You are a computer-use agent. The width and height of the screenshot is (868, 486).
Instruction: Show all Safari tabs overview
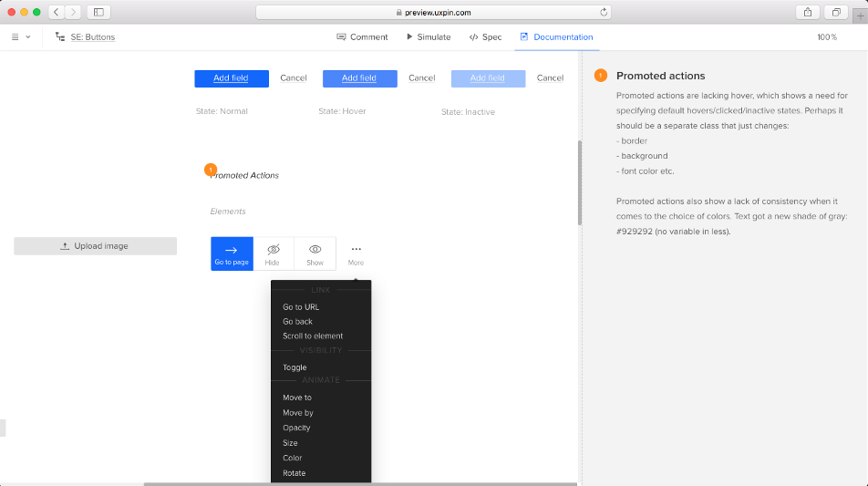coord(836,12)
